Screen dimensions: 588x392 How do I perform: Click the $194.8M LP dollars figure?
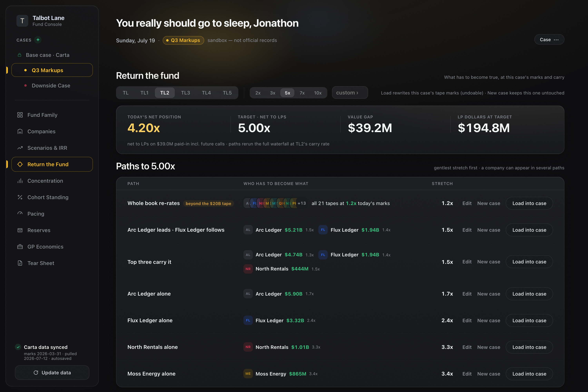pyautogui.click(x=484, y=128)
